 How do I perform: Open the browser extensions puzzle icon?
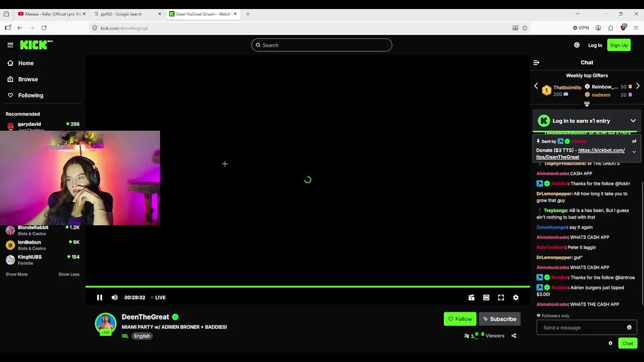[x=610, y=28]
